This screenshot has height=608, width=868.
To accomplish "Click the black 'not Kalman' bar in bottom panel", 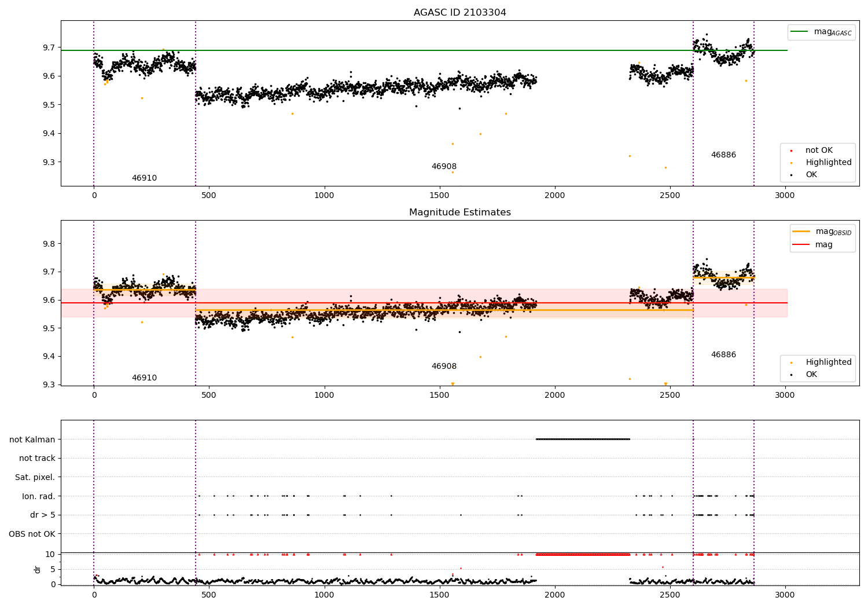I will click(x=583, y=439).
